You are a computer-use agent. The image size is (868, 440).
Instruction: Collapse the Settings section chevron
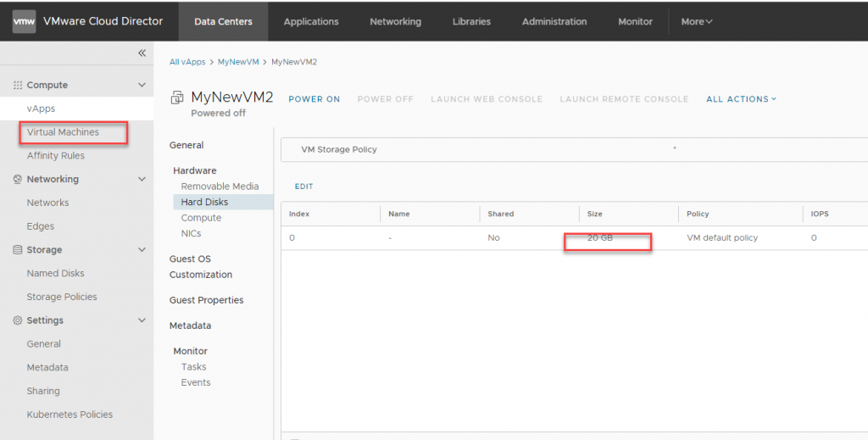pyautogui.click(x=142, y=320)
